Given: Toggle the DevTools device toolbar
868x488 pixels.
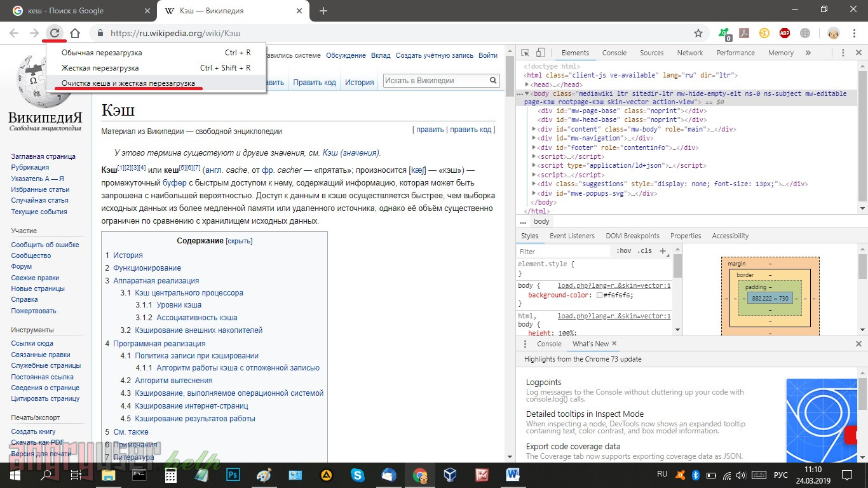Looking at the screenshot, I should [x=540, y=53].
